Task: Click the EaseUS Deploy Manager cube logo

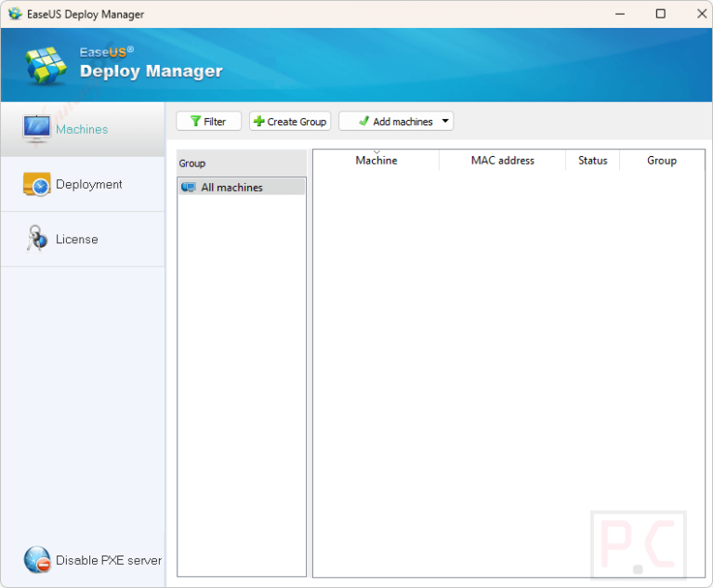Action: [x=46, y=66]
